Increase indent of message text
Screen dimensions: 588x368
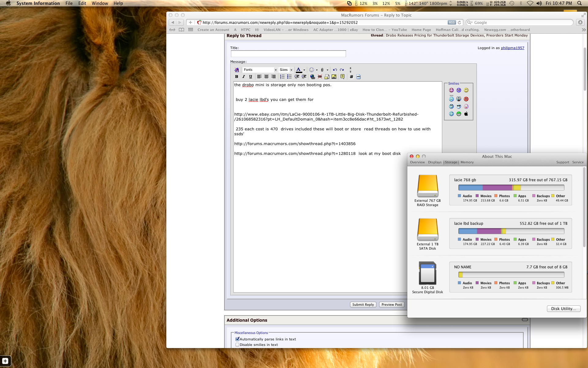click(304, 77)
